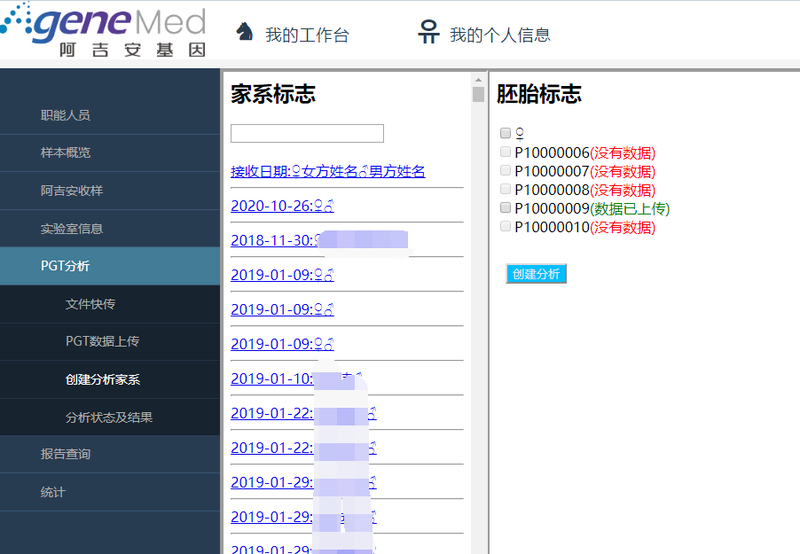The height and width of the screenshot is (554, 800).
Task: Tick the ♀ checkbox under 胚胎标志
Action: click(505, 133)
